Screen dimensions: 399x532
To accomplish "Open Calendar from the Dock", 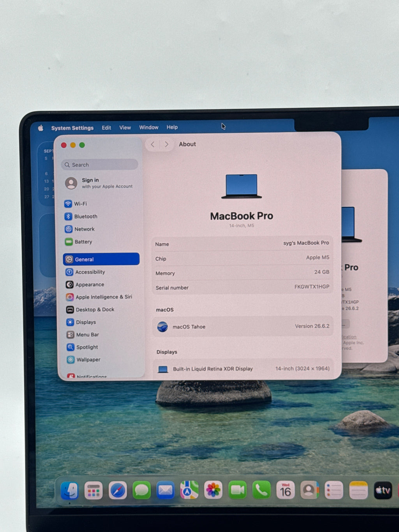I will (x=285, y=490).
